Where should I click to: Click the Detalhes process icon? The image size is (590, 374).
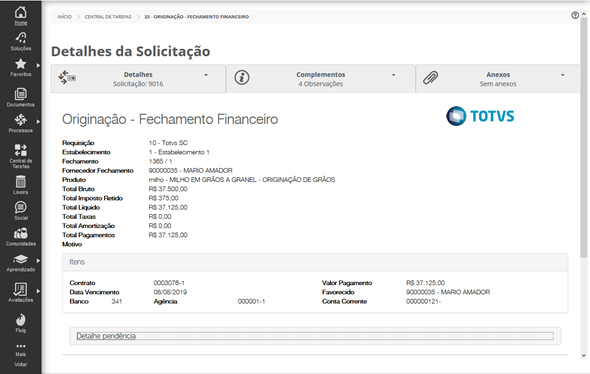coord(67,78)
